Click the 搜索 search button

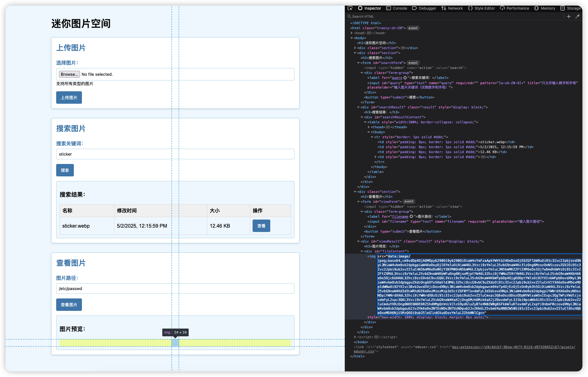[65, 170]
